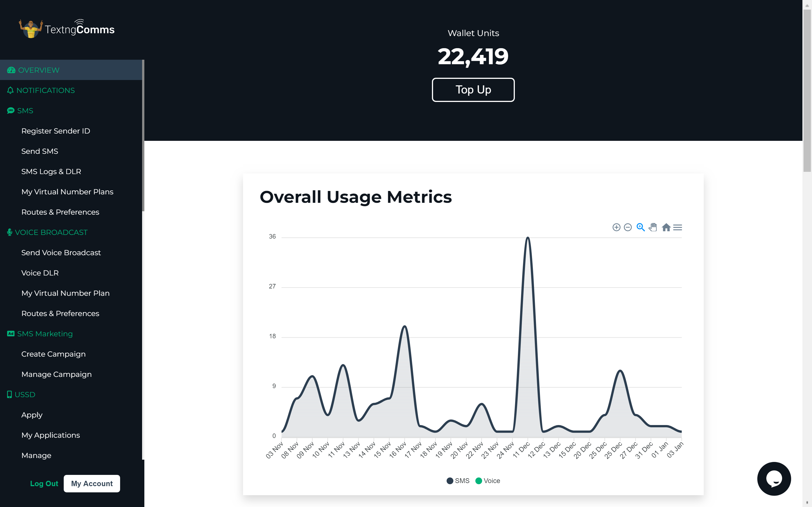The image size is (812, 507).
Task: Click the My Account button
Action: pyautogui.click(x=92, y=484)
